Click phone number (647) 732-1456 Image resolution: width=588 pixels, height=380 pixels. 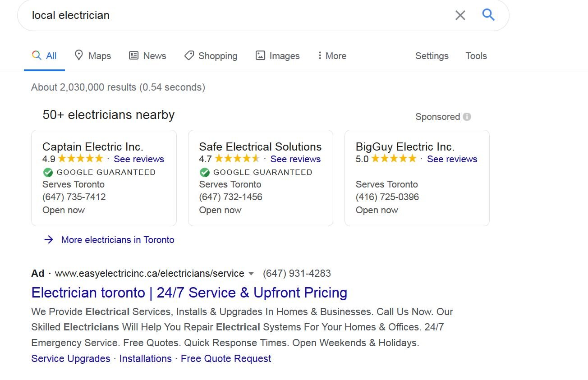click(230, 197)
